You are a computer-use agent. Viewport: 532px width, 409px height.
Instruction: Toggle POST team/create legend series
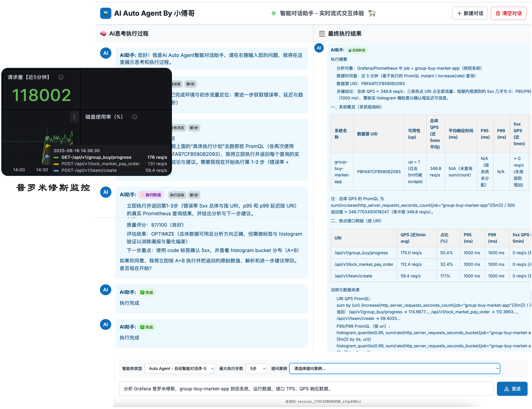point(89,170)
